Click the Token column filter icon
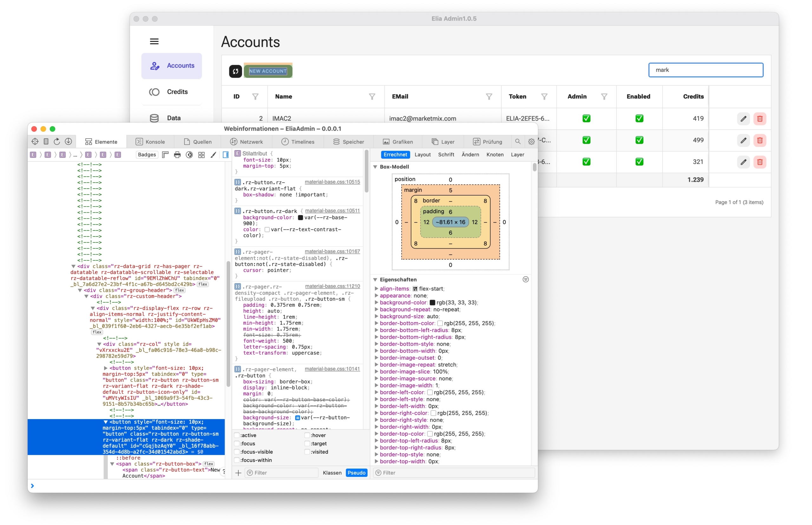The width and height of the screenshot is (812, 525). click(544, 96)
